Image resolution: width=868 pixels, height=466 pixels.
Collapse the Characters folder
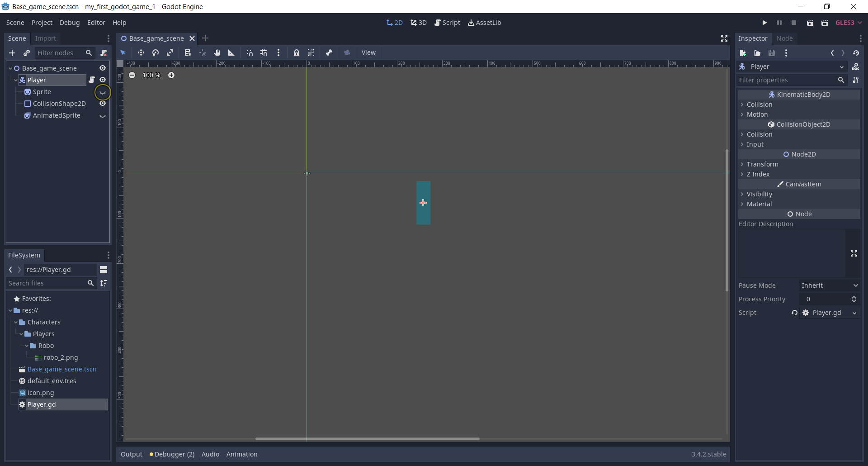click(x=16, y=322)
